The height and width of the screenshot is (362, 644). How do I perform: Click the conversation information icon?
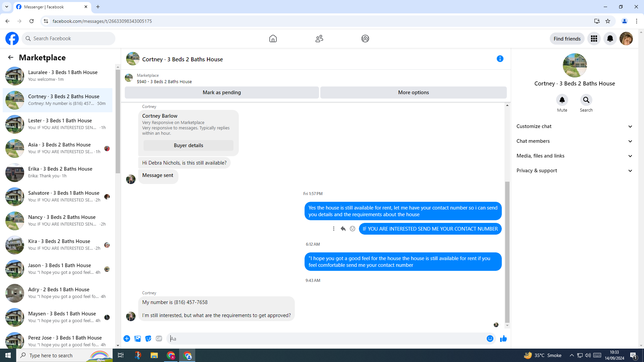pyautogui.click(x=500, y=59)
